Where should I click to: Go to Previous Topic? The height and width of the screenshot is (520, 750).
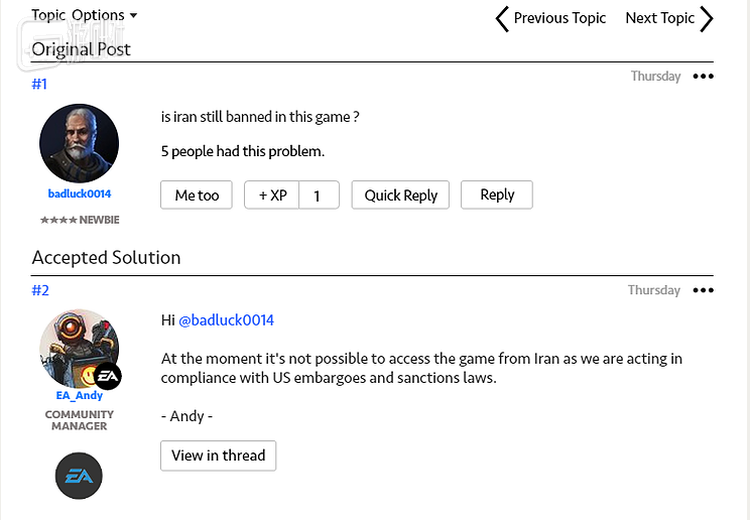tap(559, 18)
